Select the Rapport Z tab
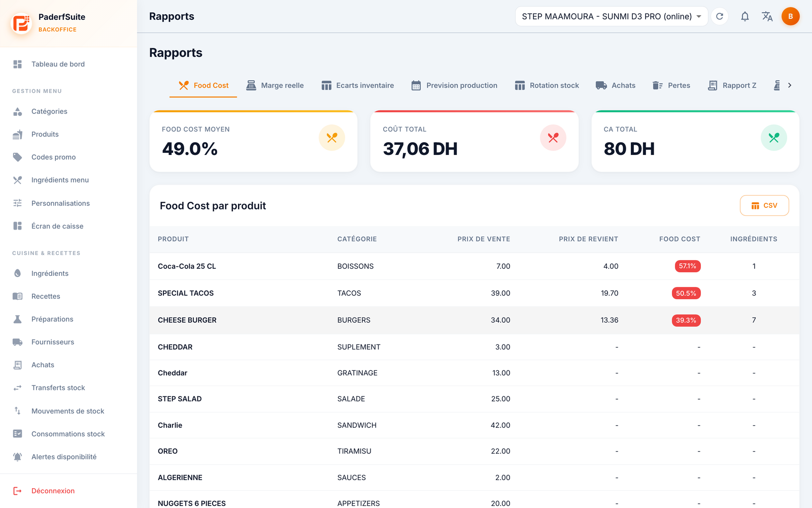812x508 pixels. pyautogui.click(x=732, y=85)
